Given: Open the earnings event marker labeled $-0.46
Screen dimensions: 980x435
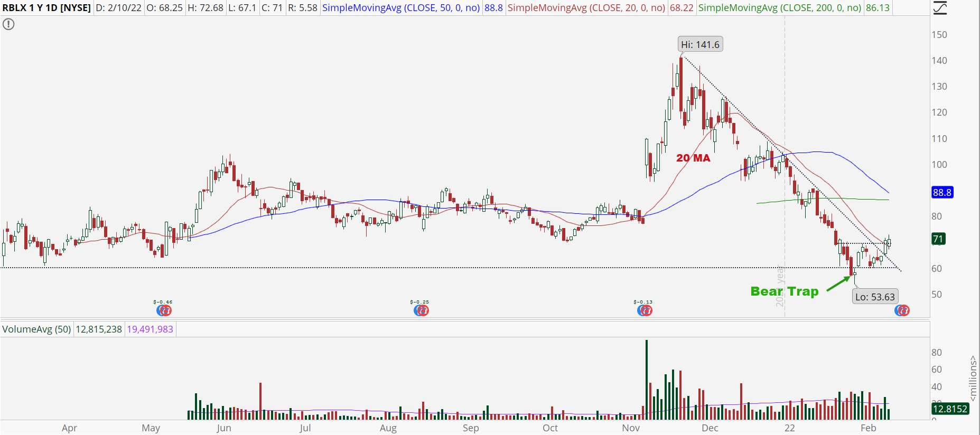Looking at the screenshot, I should click(164, 310).
